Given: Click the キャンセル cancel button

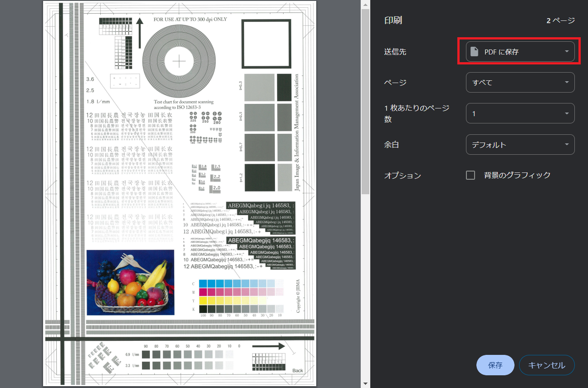Looking at the screenshot, I should [x=547, y=365].
